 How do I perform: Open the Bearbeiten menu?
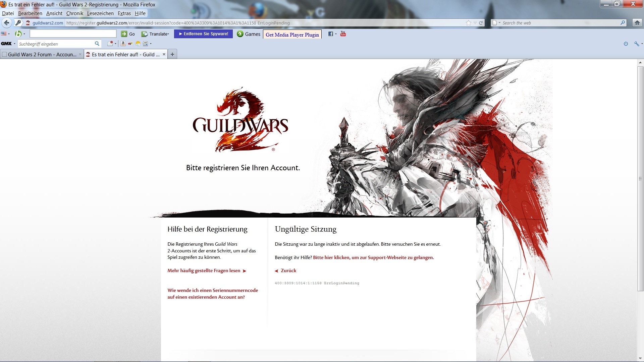30,13
